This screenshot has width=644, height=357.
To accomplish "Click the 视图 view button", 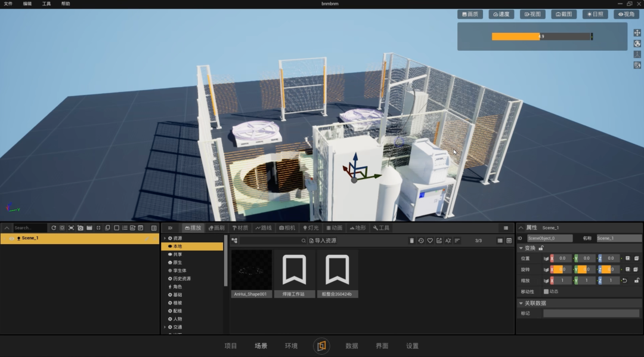I will click(x=532, y=14).
